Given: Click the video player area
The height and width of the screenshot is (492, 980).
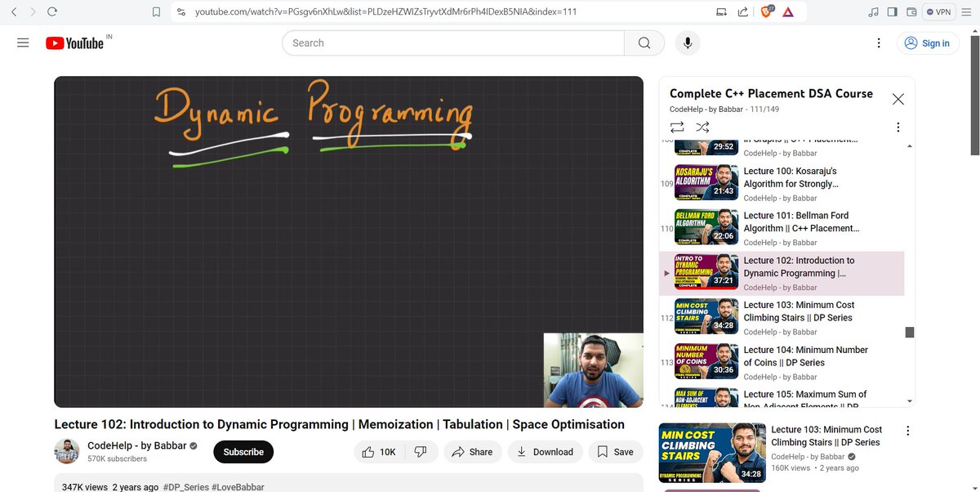Looking at the screenshot, I should [x=349, y=242].
